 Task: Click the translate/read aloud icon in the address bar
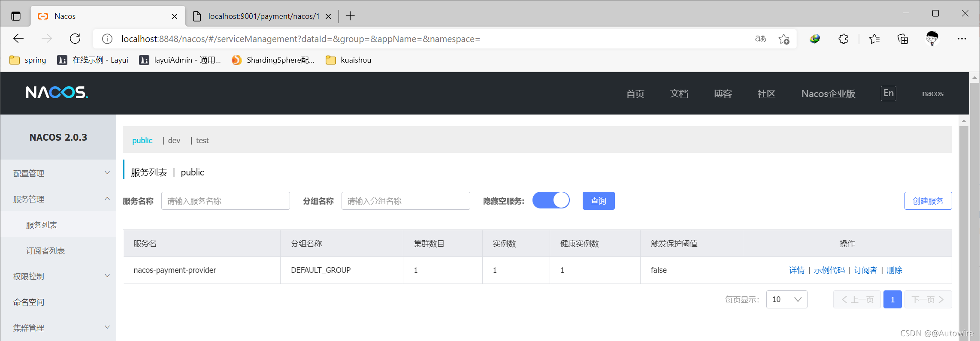point(761,39)
